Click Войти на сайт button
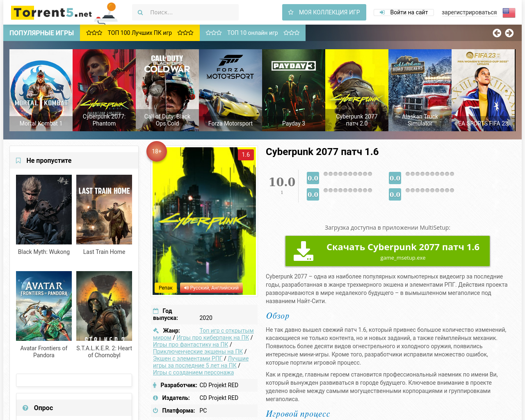Viewport: 525px width, 420px height. tap(404, 12)
